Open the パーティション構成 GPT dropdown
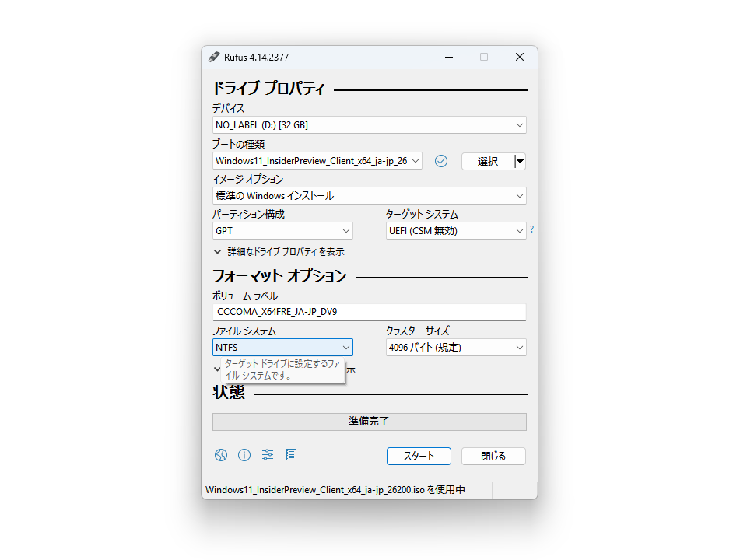The width and height of the screenshot is (747, 560). 282,231
